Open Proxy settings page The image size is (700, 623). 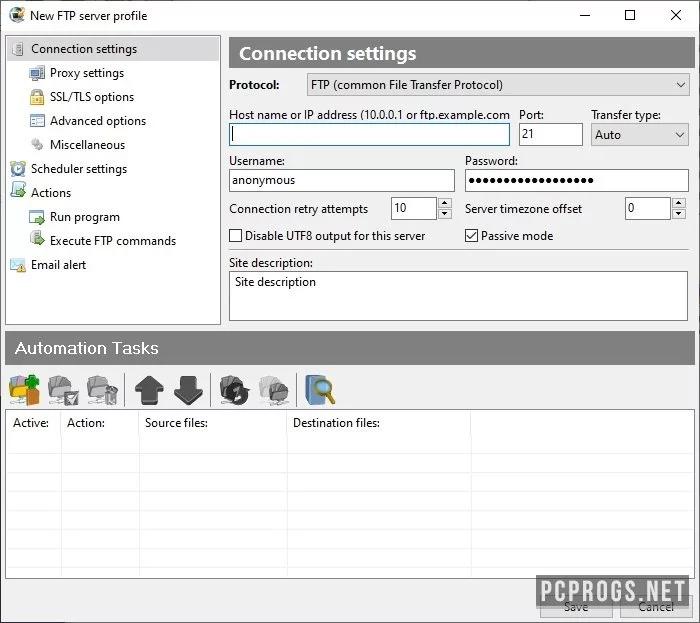click(x=87, y=73)
